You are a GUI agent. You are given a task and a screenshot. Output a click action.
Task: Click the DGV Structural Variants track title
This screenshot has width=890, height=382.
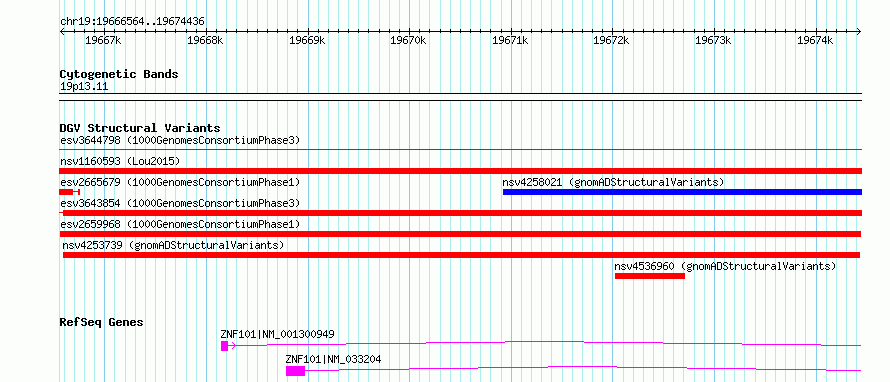(140, 128)
